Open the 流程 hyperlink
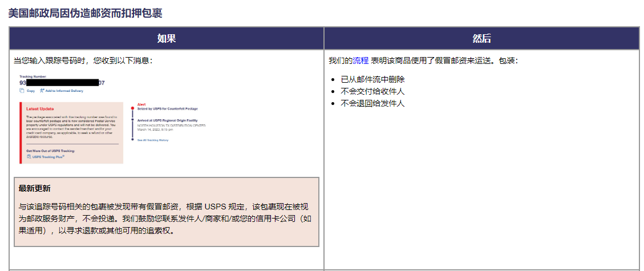Screen dimensions: 644x271 pyautogui.click(x=361, y=60)
